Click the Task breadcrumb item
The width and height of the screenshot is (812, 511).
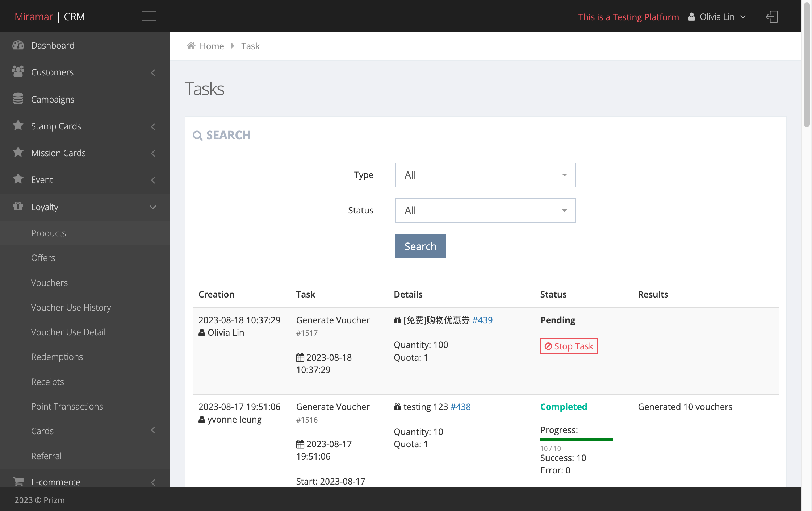[250, 46]
